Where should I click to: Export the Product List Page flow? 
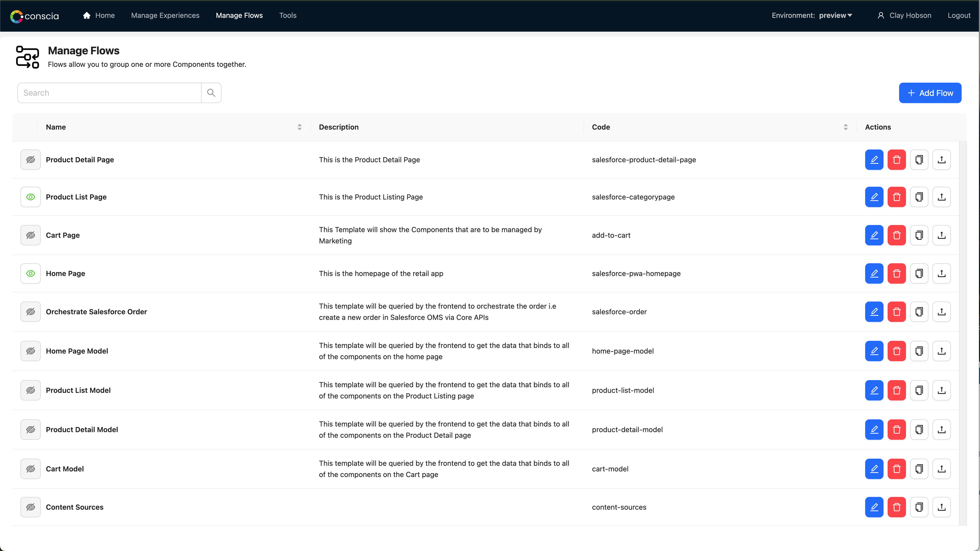coord(941,197)
